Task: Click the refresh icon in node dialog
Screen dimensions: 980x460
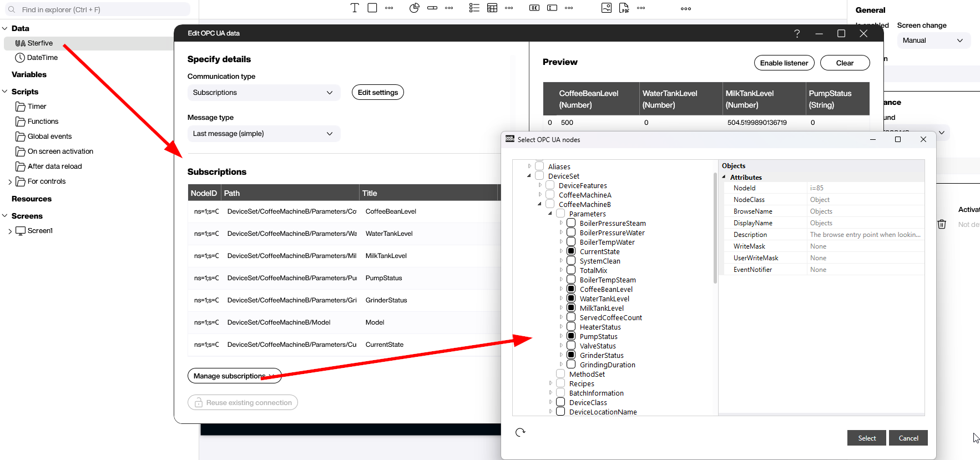Action: click(x=520, y=432)
